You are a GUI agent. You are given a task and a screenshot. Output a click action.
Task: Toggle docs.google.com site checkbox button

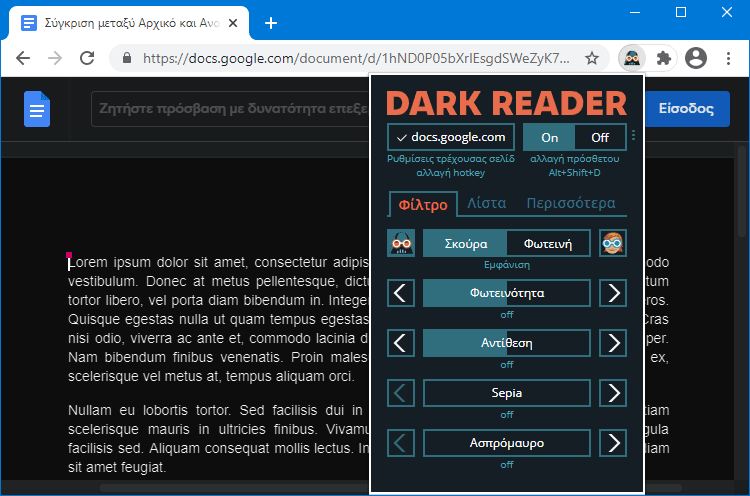coord(451,137)
